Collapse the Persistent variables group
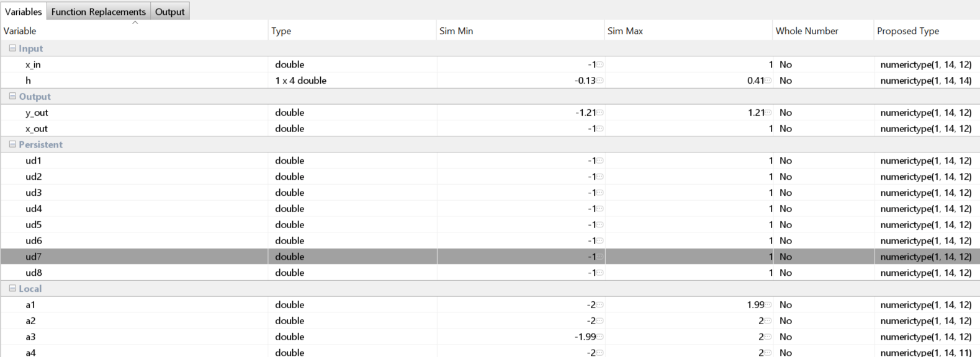980x357 pixels. point(12,144)
